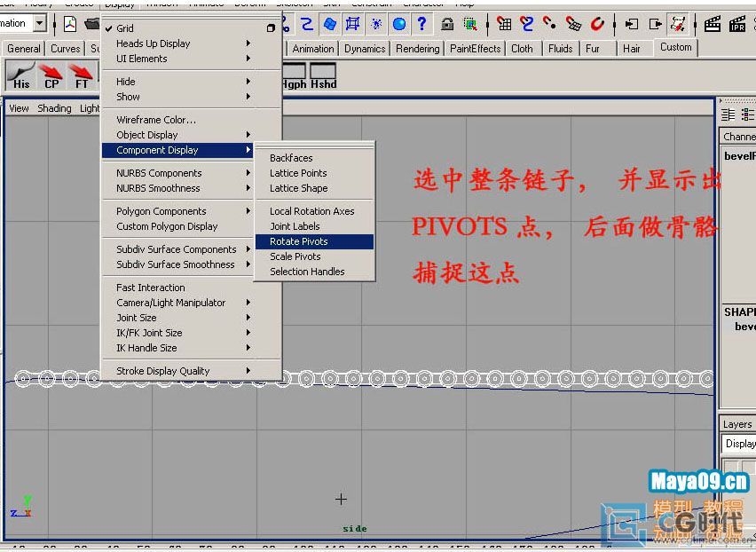This screenshot has height=552, width=756.
Task: Enable Selection Handles display
Action: click(x=307, y=272)
